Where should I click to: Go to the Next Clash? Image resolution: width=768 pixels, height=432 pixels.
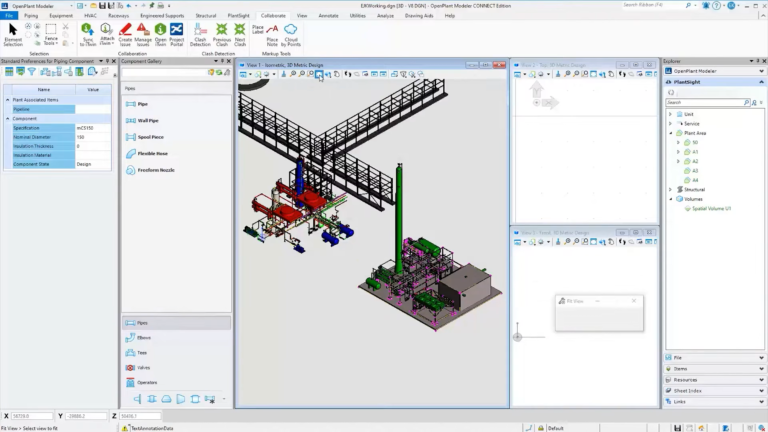(x=240, y=34)
